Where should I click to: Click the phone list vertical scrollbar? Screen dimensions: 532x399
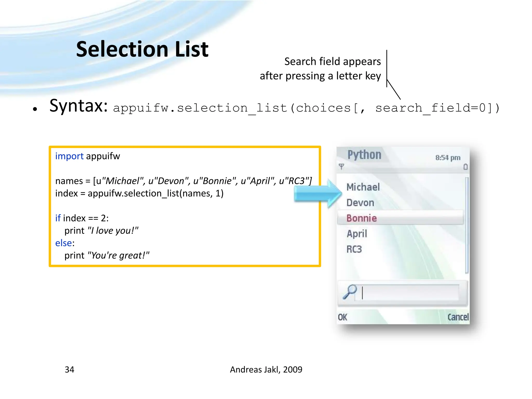[467, 225]
